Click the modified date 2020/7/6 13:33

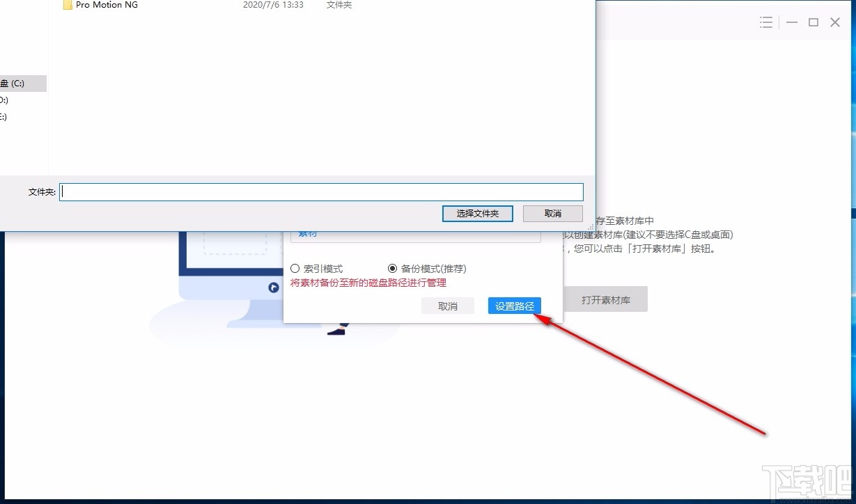click(x=273, y=5)
